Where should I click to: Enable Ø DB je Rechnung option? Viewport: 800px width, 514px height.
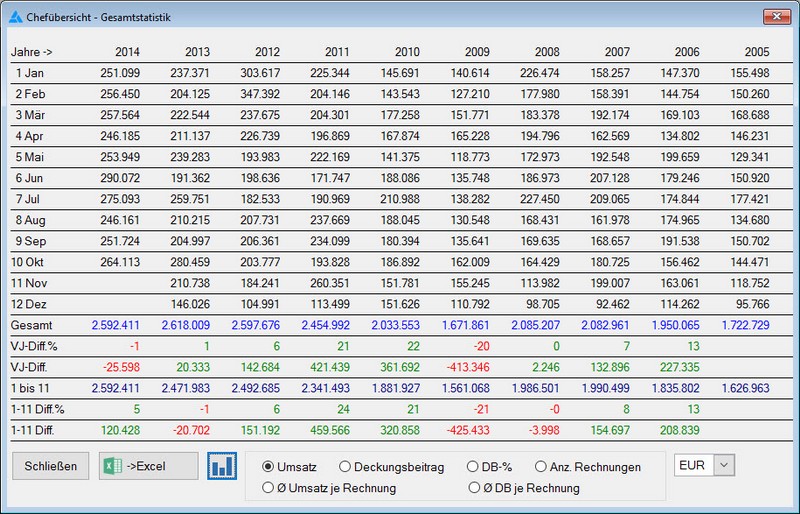click(x=474, y=488)
